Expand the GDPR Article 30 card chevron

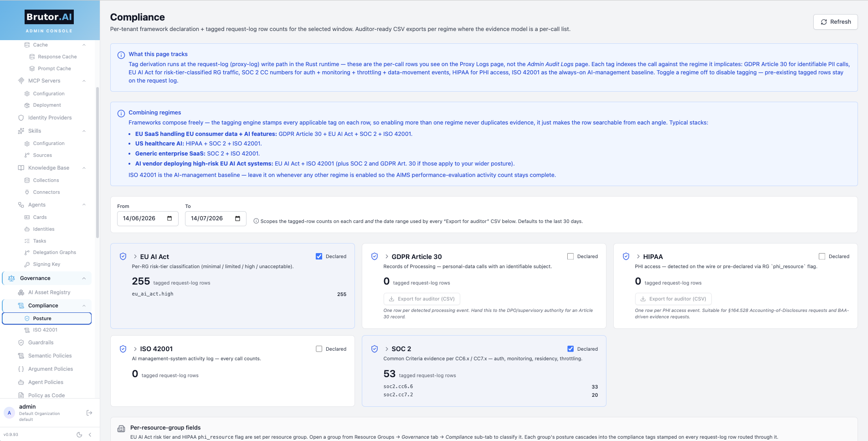387,257
